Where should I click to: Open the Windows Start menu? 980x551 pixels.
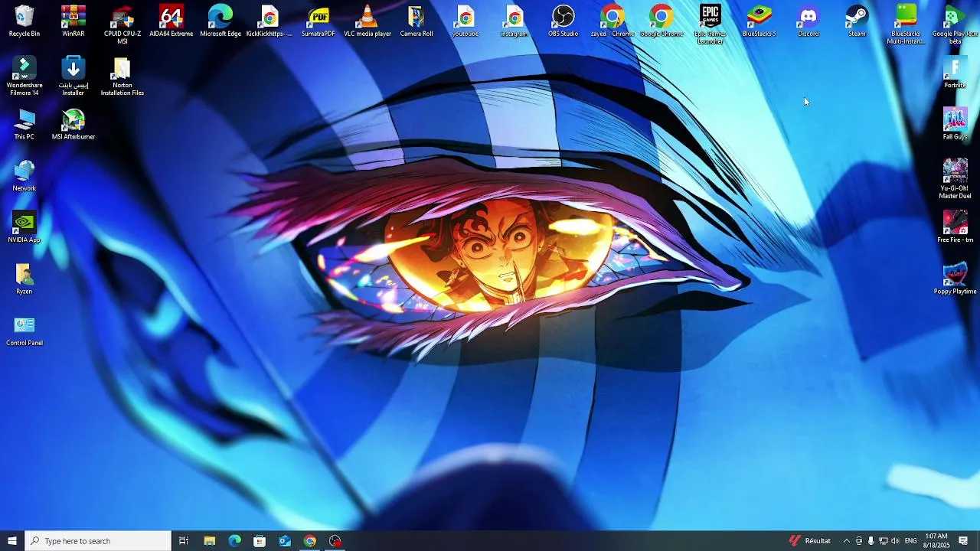[12, 541]
